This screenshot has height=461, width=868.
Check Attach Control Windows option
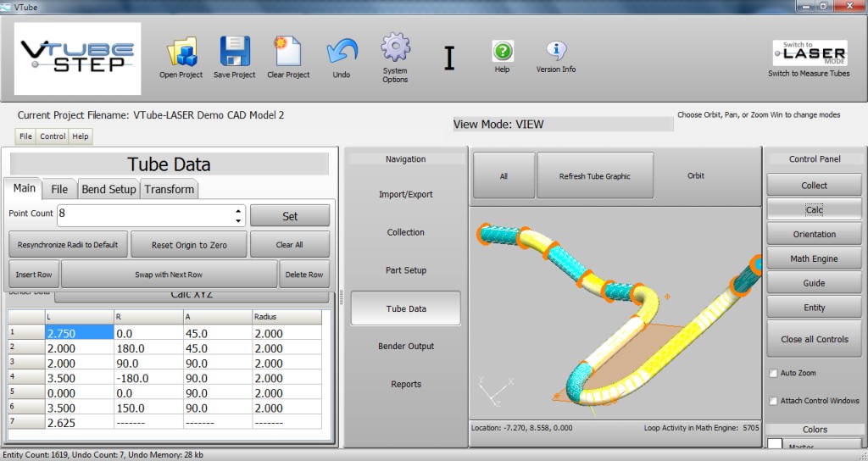[773, 401]
